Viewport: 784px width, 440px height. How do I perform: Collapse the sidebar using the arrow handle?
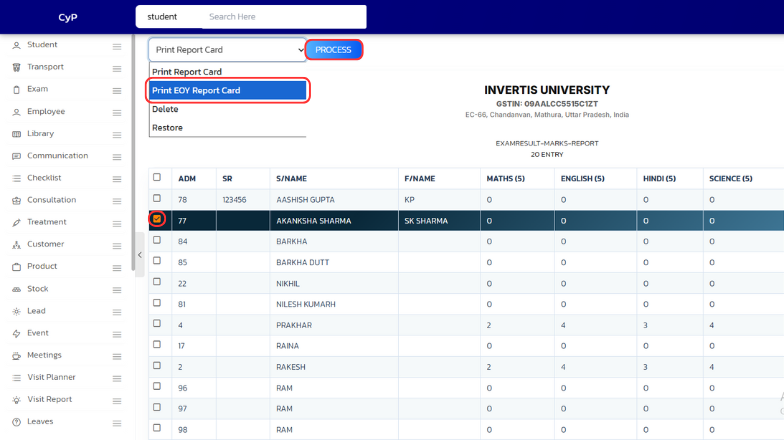(x=140, y=255)
